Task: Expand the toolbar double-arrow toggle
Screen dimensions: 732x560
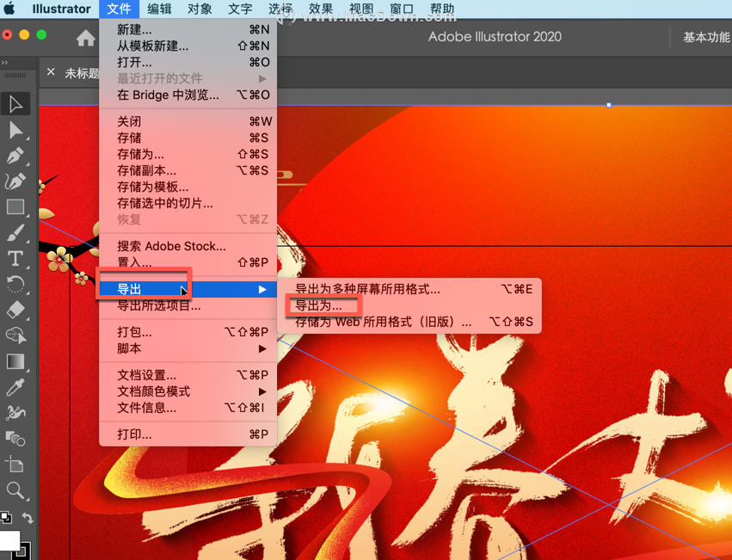Action: (4, 62)
